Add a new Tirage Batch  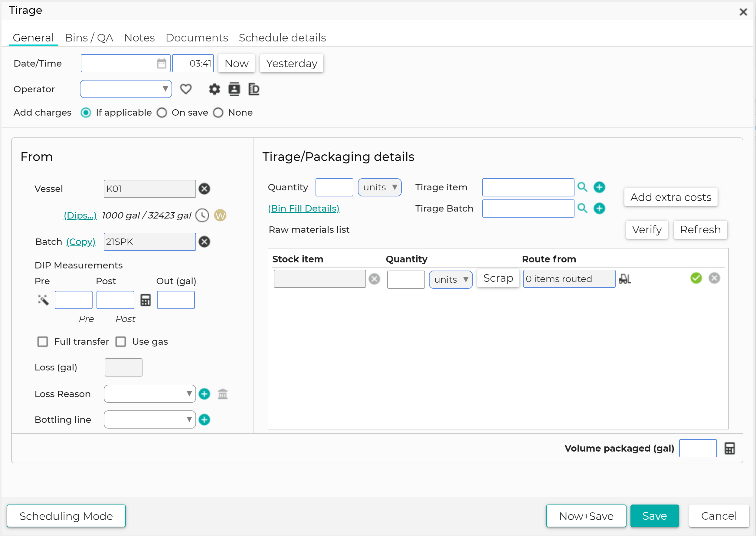coord(599,208)
